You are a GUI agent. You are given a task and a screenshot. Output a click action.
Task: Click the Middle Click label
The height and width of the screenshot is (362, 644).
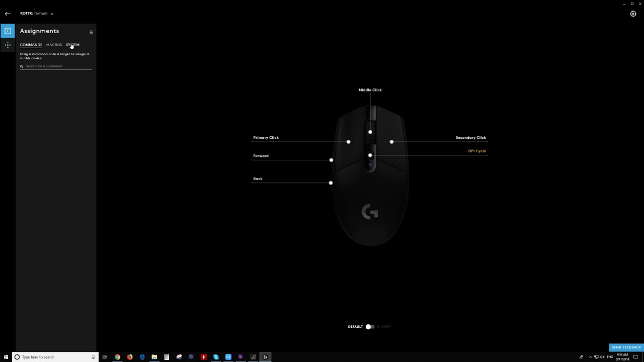click(370, 90)
